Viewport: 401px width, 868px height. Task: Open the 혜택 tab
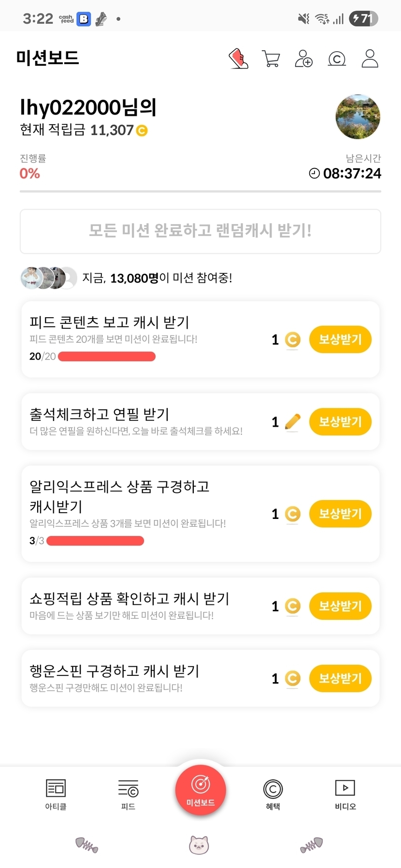(273, 794)
